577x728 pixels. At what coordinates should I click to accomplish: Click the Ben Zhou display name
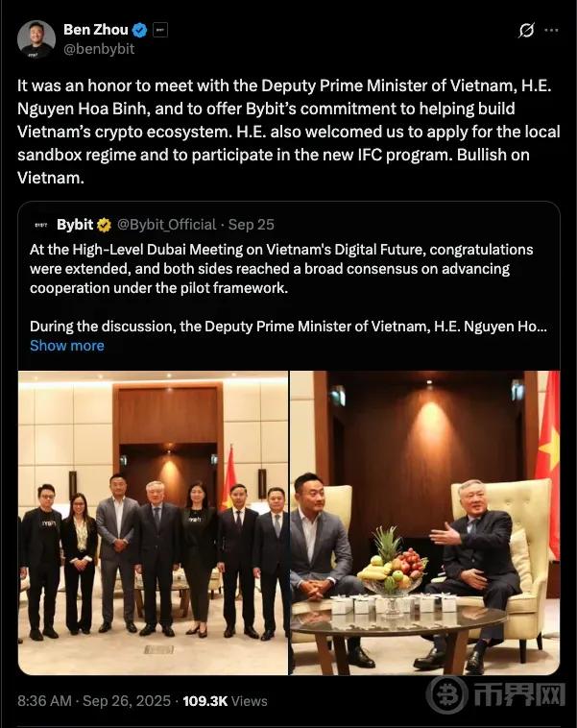point(96,29)
